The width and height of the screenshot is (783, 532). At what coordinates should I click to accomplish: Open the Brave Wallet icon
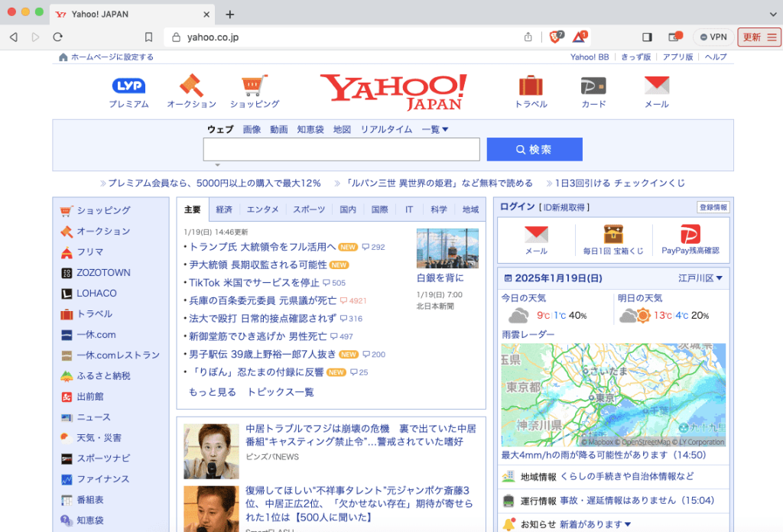tap(674, 37)
